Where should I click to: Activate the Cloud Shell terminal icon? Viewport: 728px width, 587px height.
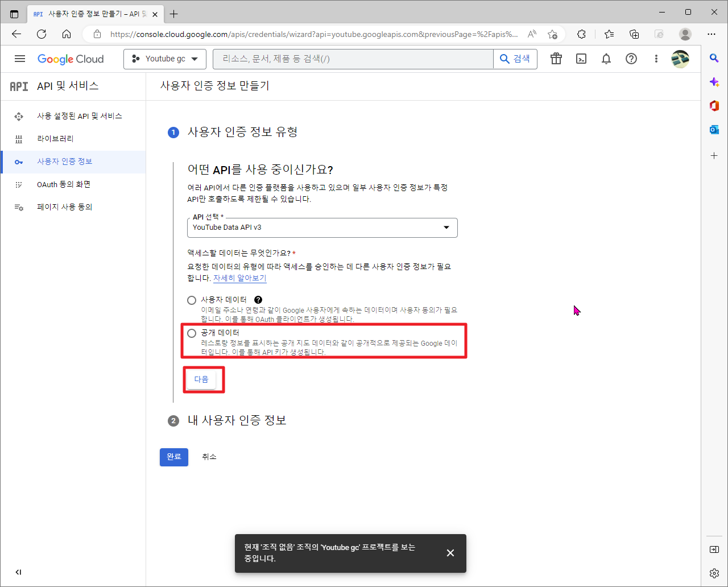coord(581,59)
